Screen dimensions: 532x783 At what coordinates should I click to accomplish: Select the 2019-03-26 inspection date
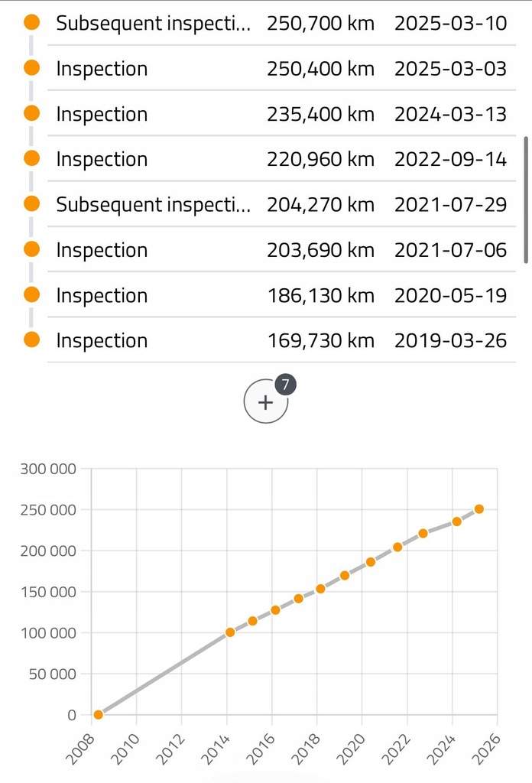(451, 340)
